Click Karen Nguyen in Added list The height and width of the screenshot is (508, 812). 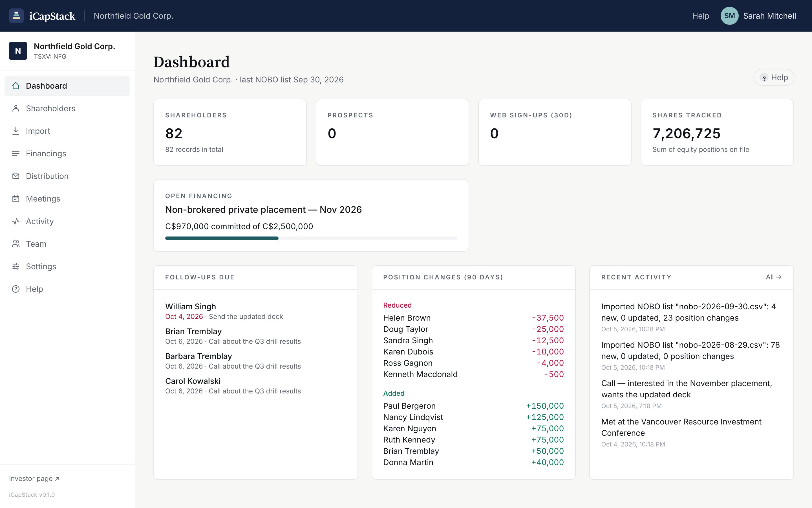click(x=410, y=428)
